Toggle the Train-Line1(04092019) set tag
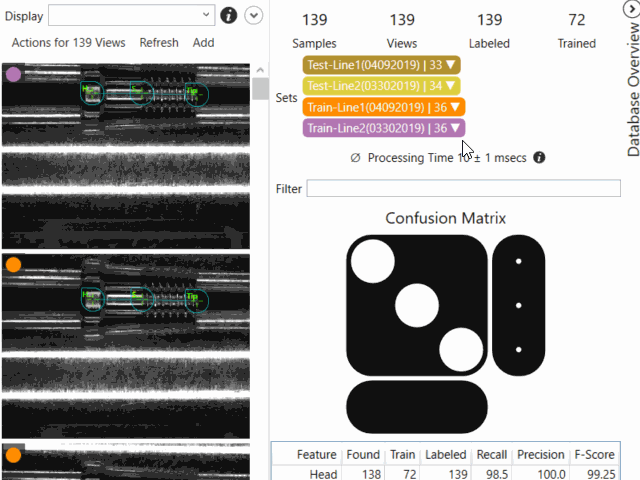This screenshot has height=480, width=640. (382, 106)
